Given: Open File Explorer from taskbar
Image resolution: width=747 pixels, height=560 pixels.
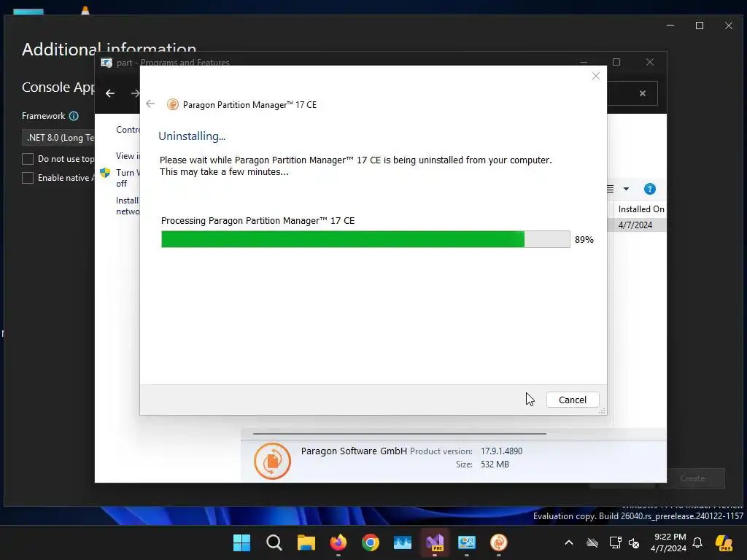Looking at the screenshot, I should click(x=306, y=542).
